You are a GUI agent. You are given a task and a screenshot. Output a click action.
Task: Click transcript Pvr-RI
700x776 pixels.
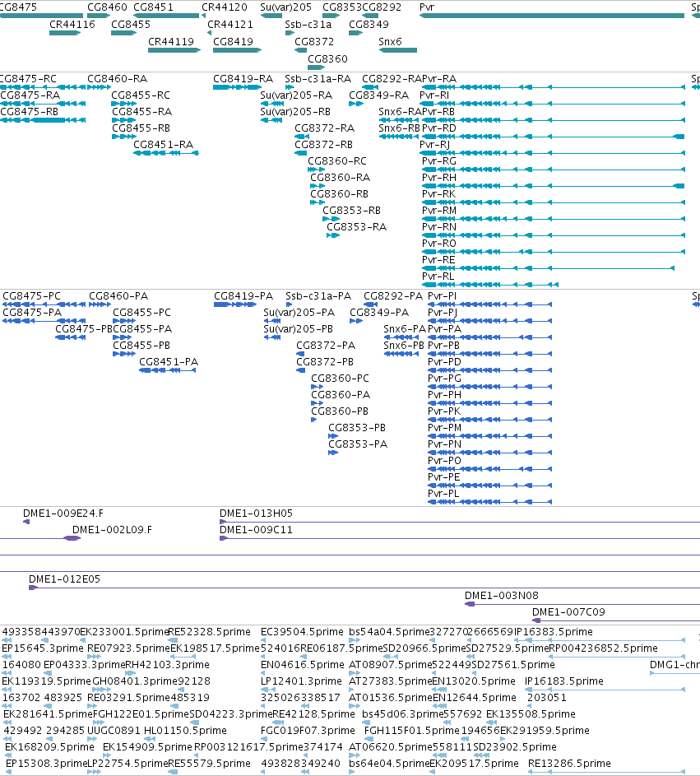pyautogui.click(x=552, y=104)
